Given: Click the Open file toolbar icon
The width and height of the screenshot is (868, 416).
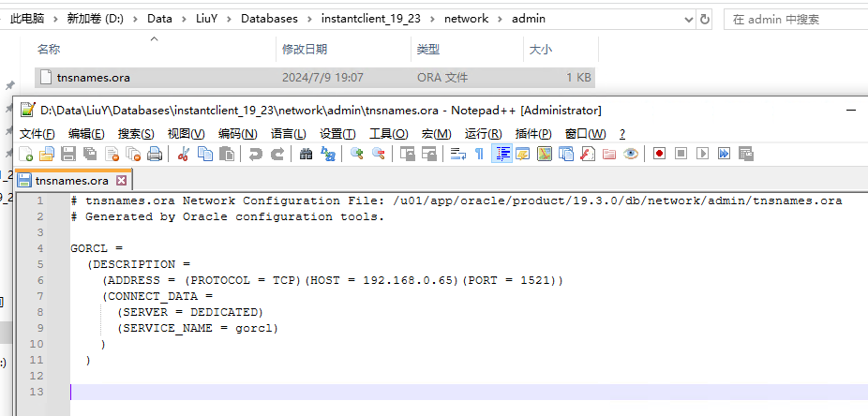Looking at the screenshot, I should point(47,154).
